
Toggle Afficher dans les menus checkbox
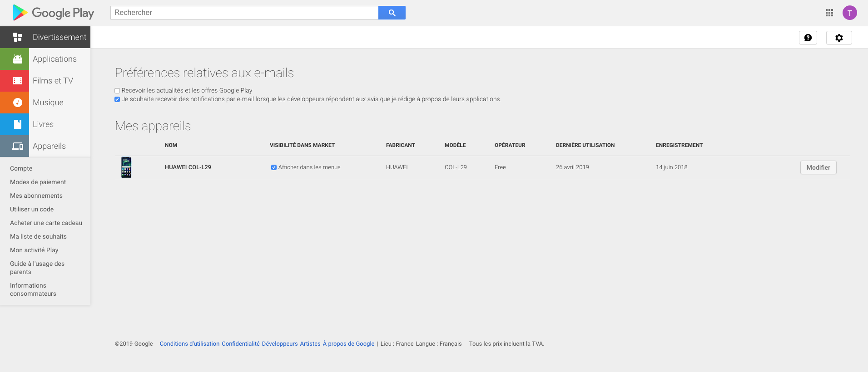[x=274, y=167]
